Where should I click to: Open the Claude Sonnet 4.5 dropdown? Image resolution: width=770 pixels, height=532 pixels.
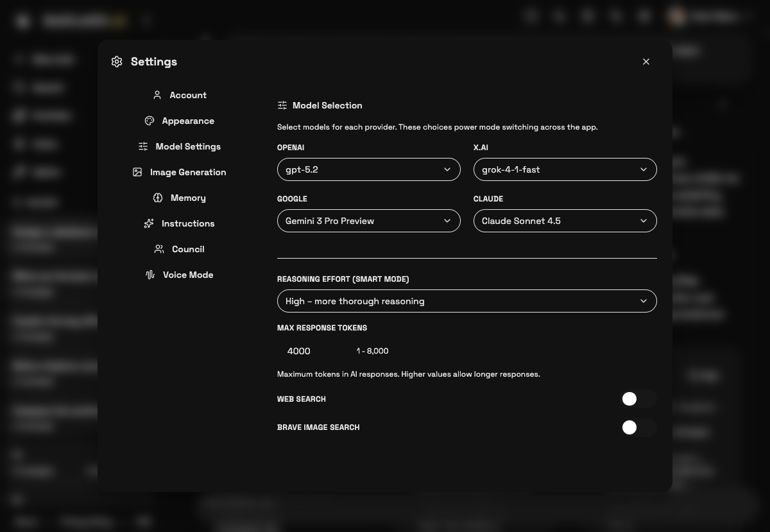point(565,221)
